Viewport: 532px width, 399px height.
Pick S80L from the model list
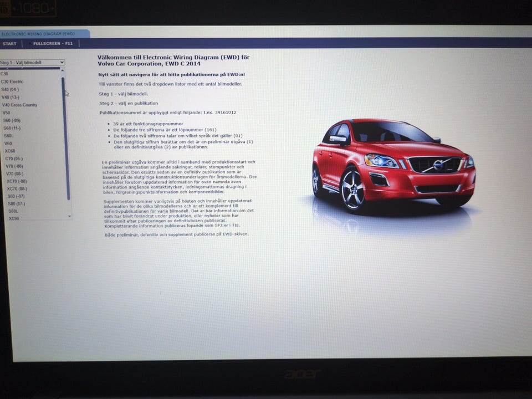(x=13, y=211)
